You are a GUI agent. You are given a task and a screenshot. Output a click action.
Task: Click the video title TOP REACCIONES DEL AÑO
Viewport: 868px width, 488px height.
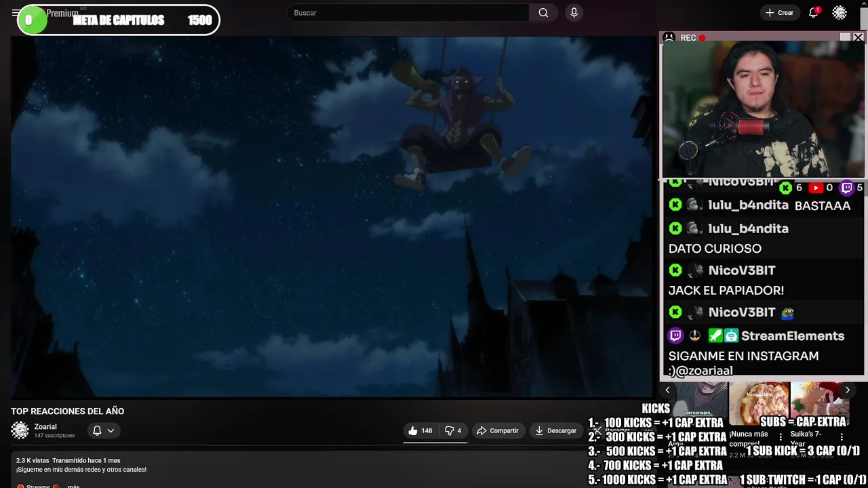[x=67, y=411]
